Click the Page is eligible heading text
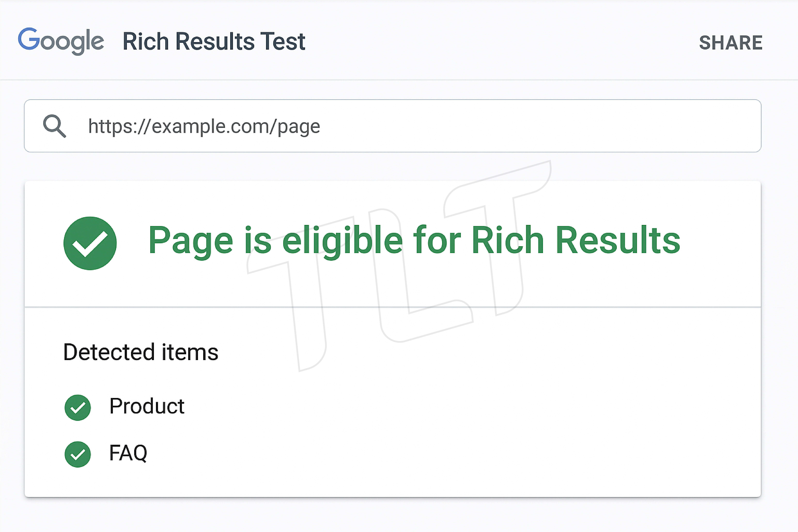The width and height of the screenshot is (798, 532). coord(414,240)
